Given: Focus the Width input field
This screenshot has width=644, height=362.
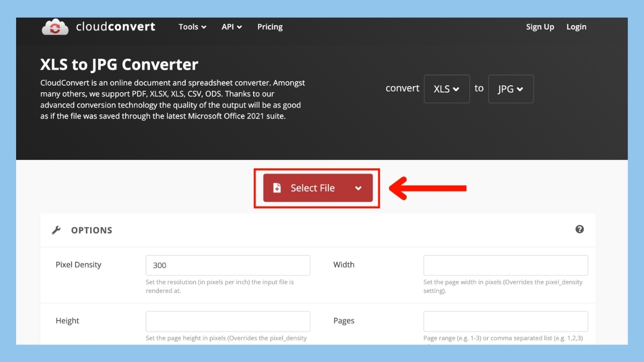Looking at the screenshot, I should [x=506, y=265].
